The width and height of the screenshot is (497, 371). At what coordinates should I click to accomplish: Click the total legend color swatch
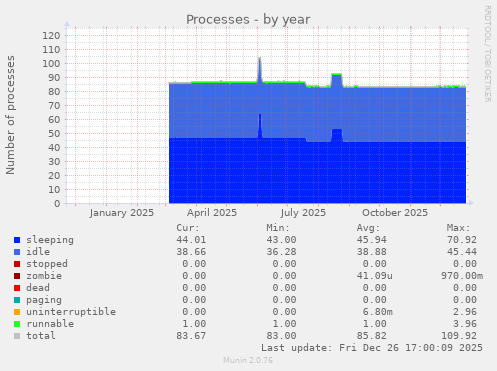coord(17,336)
